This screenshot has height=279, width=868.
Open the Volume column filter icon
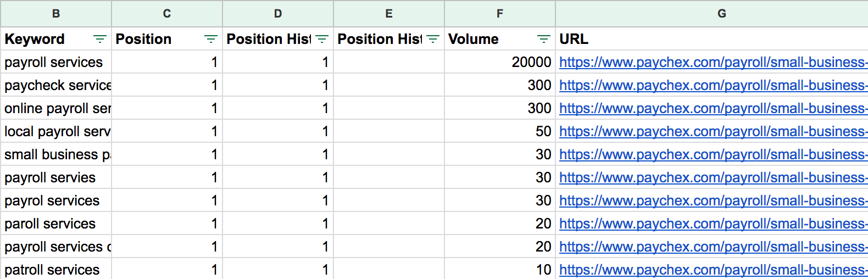(x=543, y=39)
